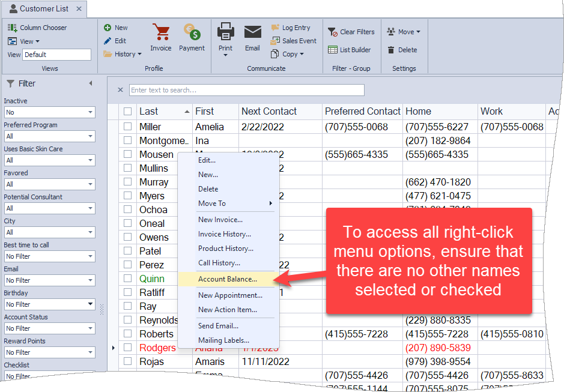
Task: Open the Inactive filter dropdown
Action: point(90,112)
